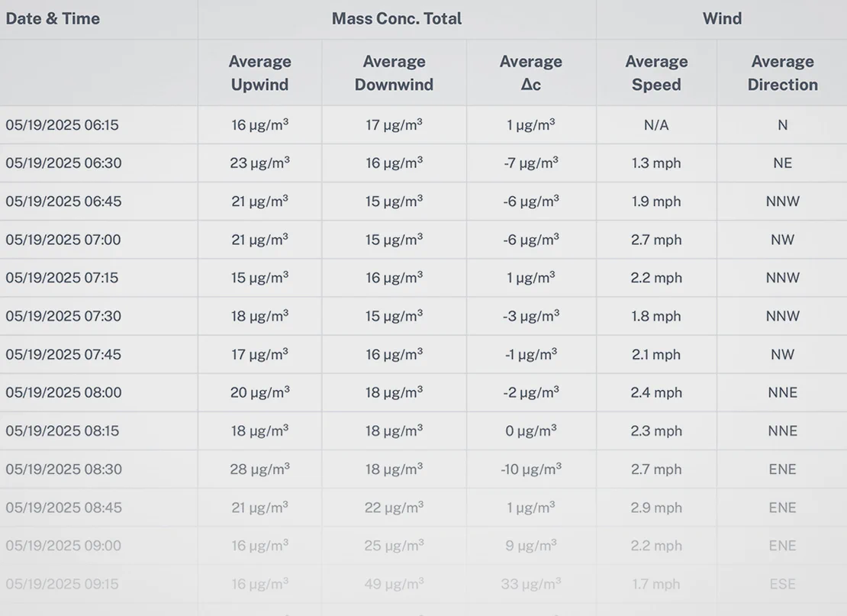This screenshot has width=847, height=616.
Task: Click the 49 µg/m³ downwind value
Action: (x=394, y=584)
